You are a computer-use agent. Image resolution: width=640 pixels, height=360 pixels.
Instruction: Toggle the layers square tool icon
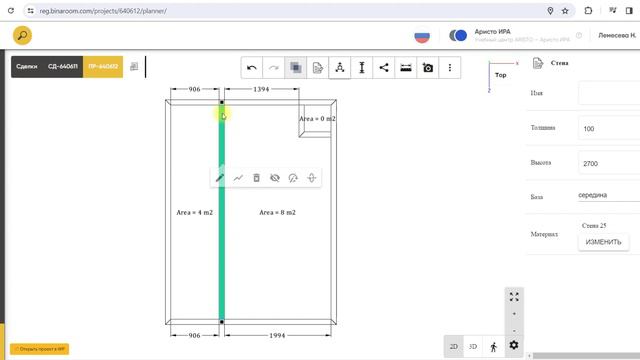(296, 68)
